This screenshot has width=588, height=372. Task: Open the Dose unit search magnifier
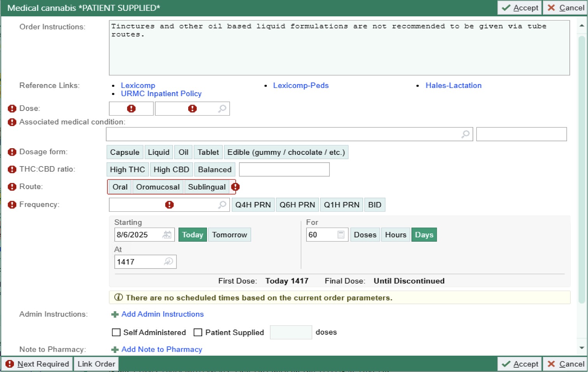point(222,109)
